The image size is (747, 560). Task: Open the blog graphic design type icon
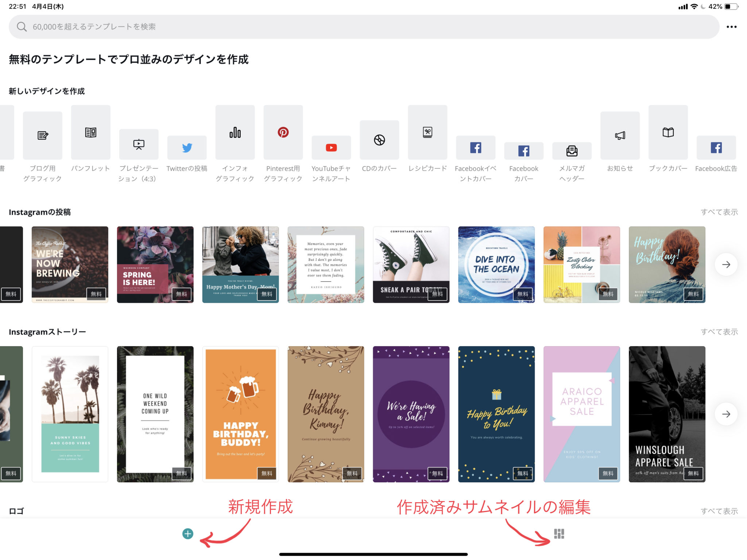coord(43,135)
